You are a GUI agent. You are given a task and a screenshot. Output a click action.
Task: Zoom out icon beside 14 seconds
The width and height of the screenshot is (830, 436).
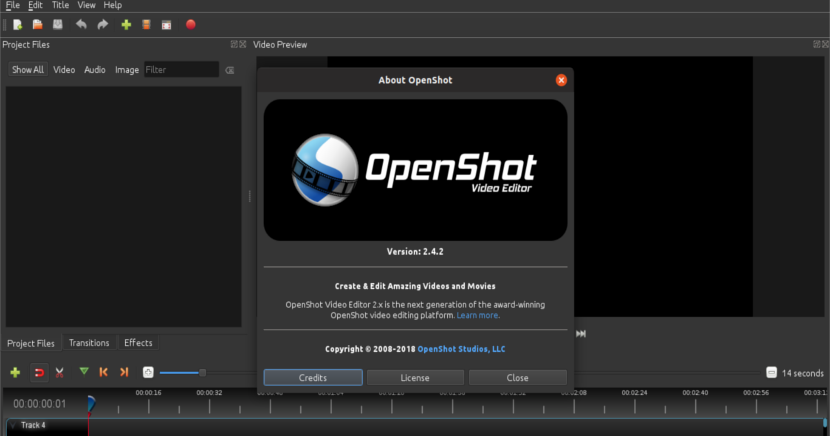click(771, 373)
